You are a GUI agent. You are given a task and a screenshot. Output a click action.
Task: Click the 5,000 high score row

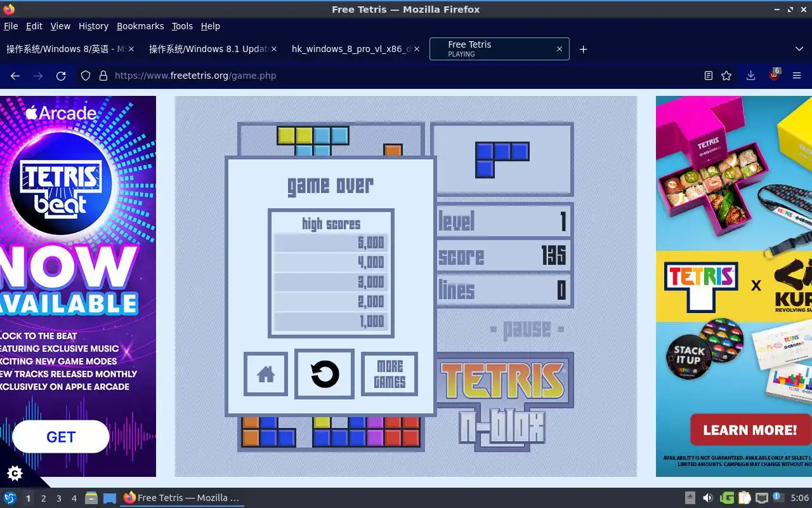(331, 243)
